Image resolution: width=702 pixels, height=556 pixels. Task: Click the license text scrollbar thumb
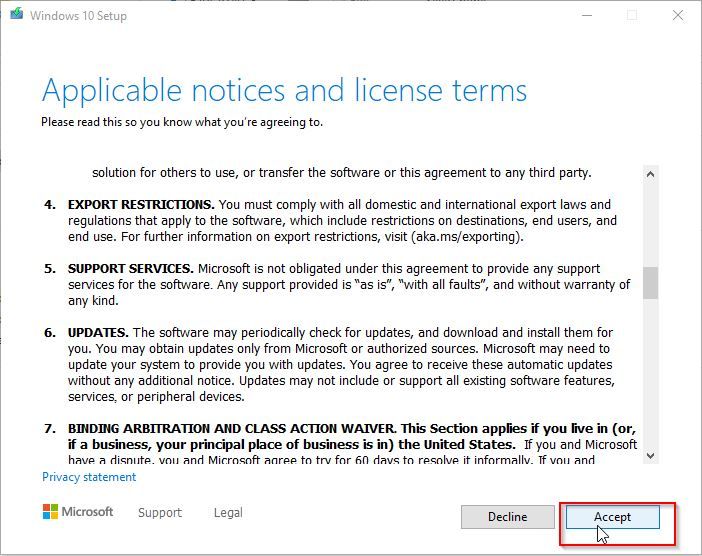pyautogui.click(x=651, y=283)
